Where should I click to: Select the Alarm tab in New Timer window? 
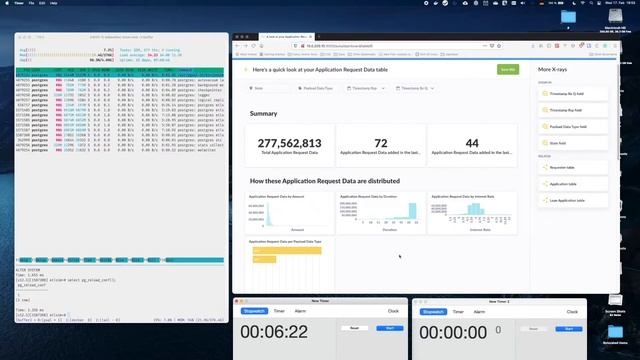[300, 311]
